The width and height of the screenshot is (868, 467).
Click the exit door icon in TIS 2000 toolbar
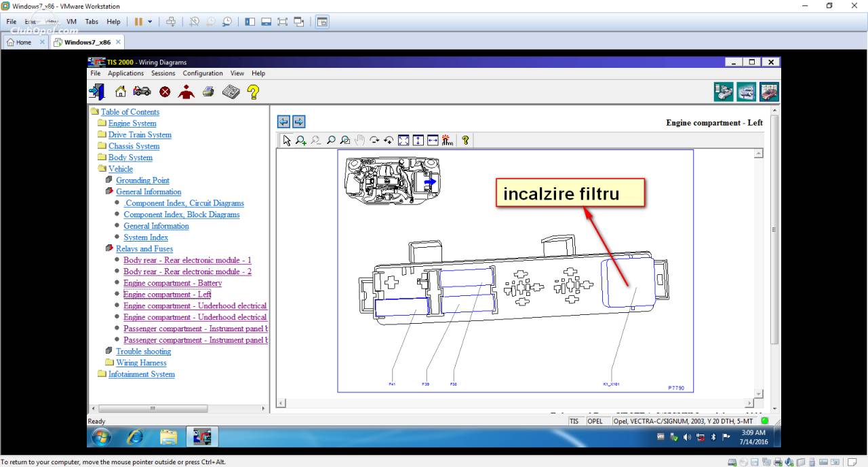pyautogui.click(x=96, y=92)
